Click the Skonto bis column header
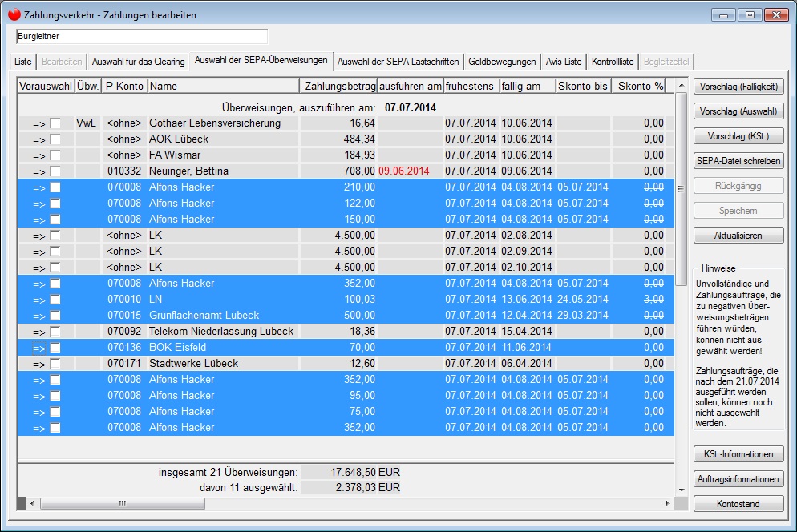Image resolution: width=797 pixels, height=532 pixels. pyautogui.click(x=584, y=86)
